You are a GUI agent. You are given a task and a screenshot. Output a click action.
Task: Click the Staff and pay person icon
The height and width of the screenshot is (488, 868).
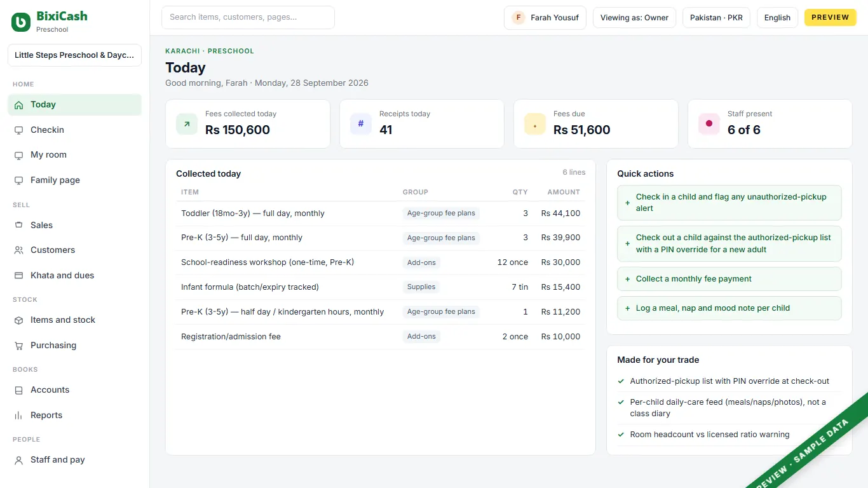(x=18, y=460)
